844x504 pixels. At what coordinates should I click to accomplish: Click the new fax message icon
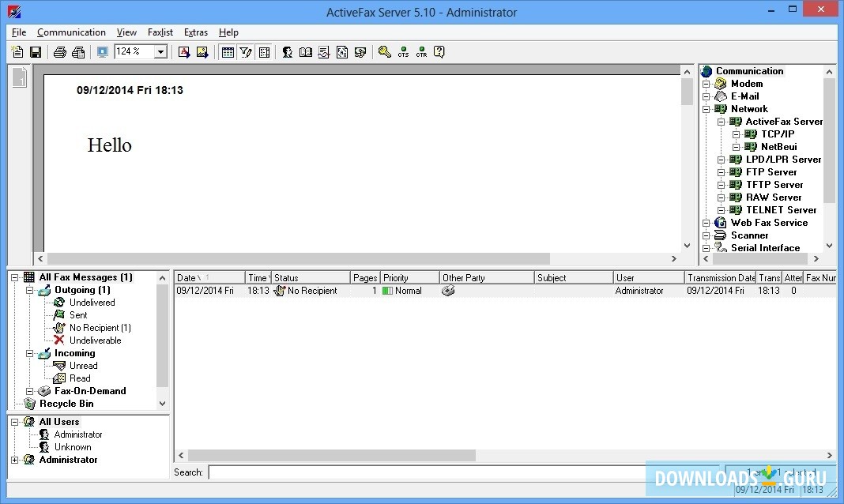tap(17, 52)
